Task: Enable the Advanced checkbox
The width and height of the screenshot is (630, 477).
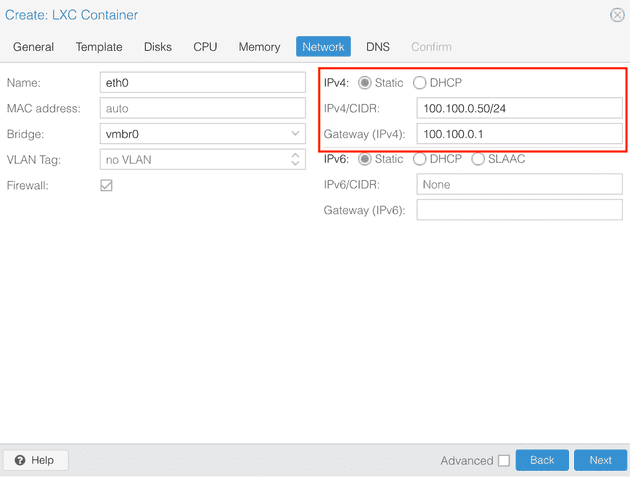Action: [x=504, y=461]
